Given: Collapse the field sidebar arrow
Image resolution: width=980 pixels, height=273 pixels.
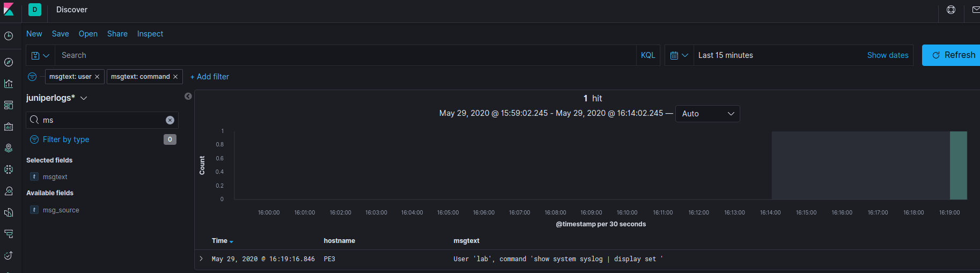Looking at the screenshot, I should (188, 96).
